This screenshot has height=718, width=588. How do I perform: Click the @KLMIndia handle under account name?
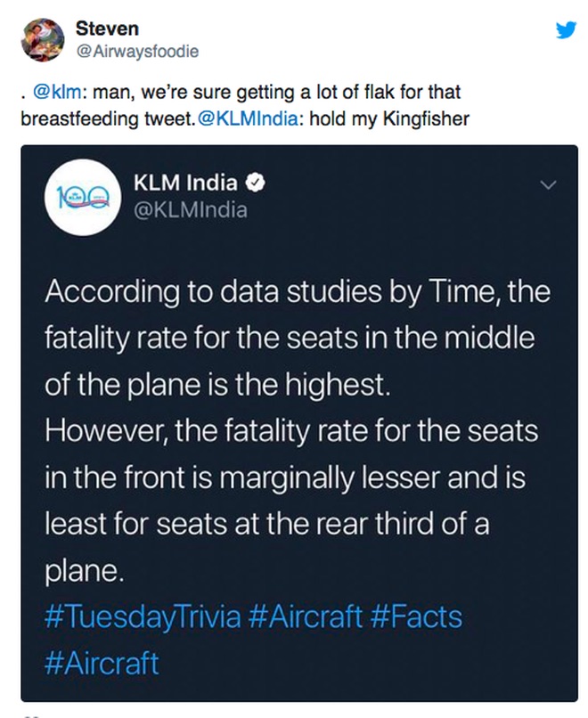[191, 210]
